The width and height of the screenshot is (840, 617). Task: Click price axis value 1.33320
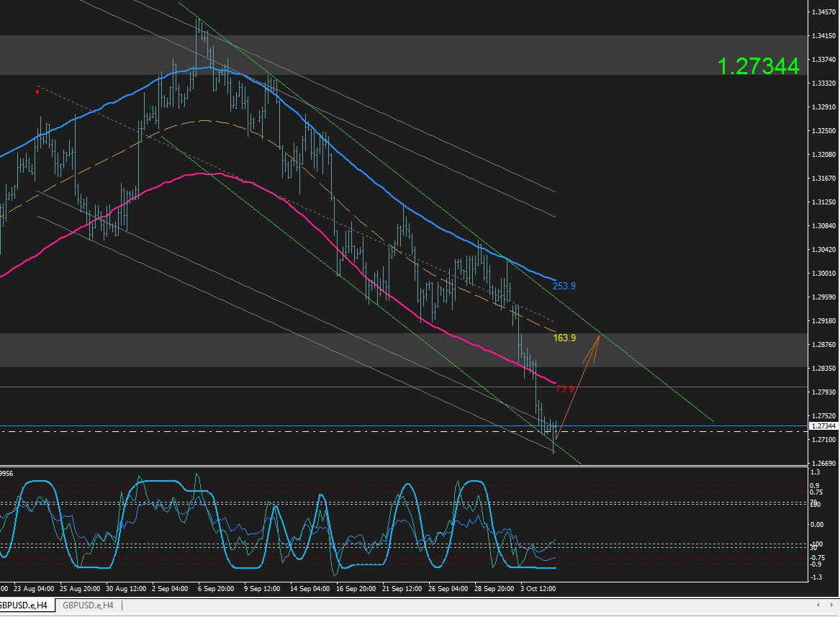[x=824, y=84]
